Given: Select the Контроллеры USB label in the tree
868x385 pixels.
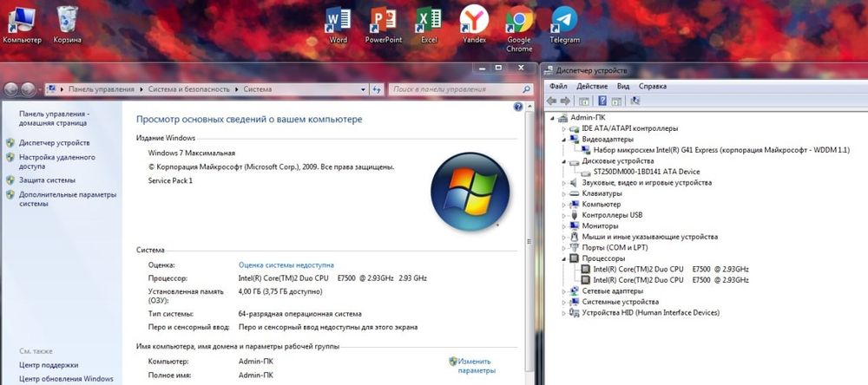Looking at the screenshot, I should 612,215.
